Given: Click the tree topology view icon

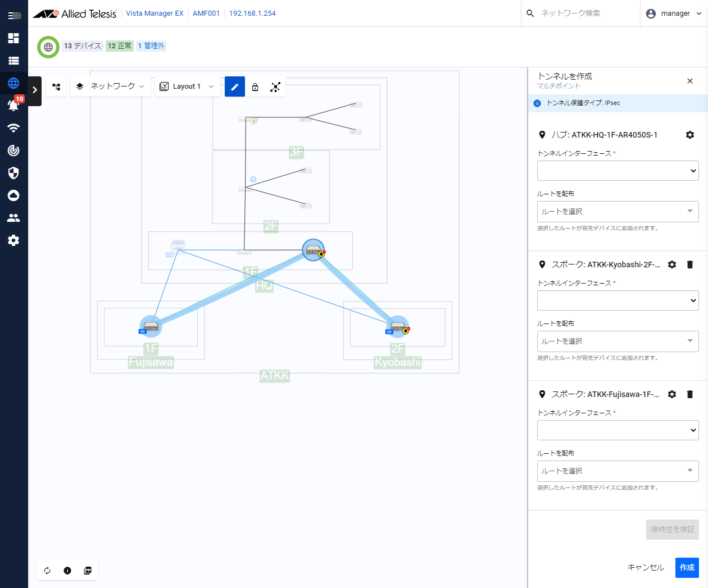Looking at the screenshot, I should click(56, 86).
